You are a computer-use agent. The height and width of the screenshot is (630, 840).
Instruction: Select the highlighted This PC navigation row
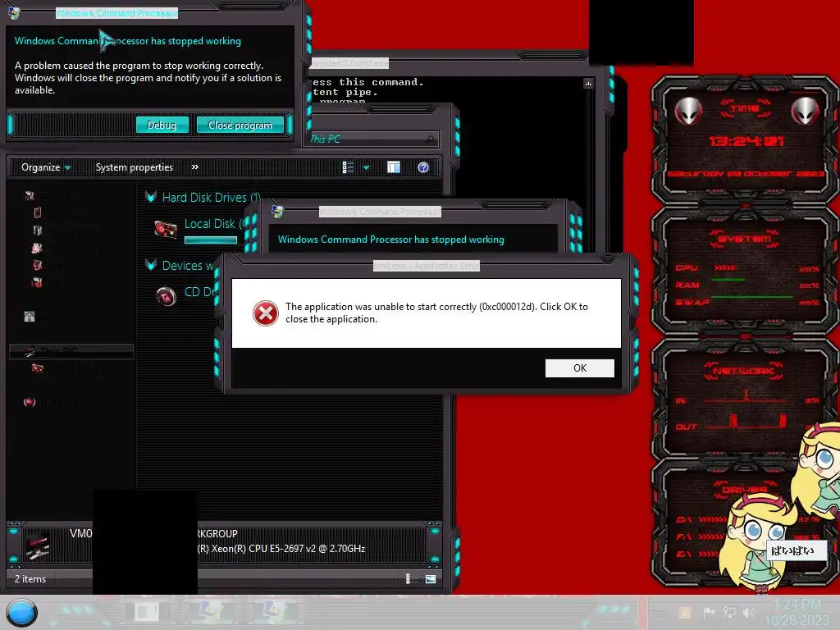point(71,351)
